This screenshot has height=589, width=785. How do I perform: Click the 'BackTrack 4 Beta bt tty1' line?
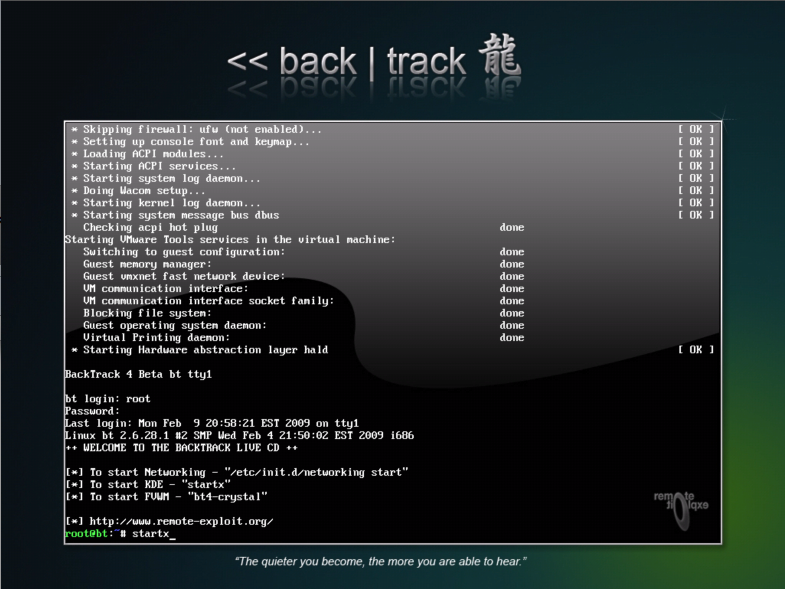click(139, 375)
